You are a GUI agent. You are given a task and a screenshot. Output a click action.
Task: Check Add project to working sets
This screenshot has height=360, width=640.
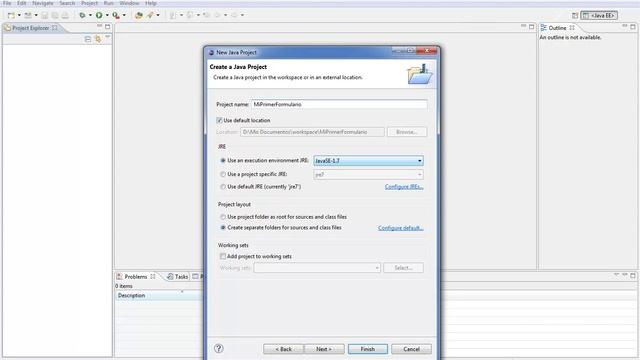[x=222, y=256]
